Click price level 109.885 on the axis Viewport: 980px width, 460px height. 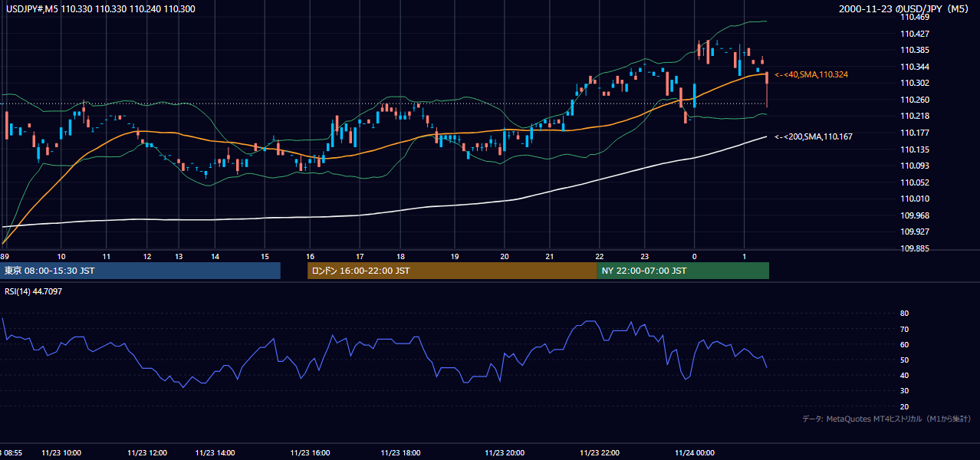click(915, 248)
